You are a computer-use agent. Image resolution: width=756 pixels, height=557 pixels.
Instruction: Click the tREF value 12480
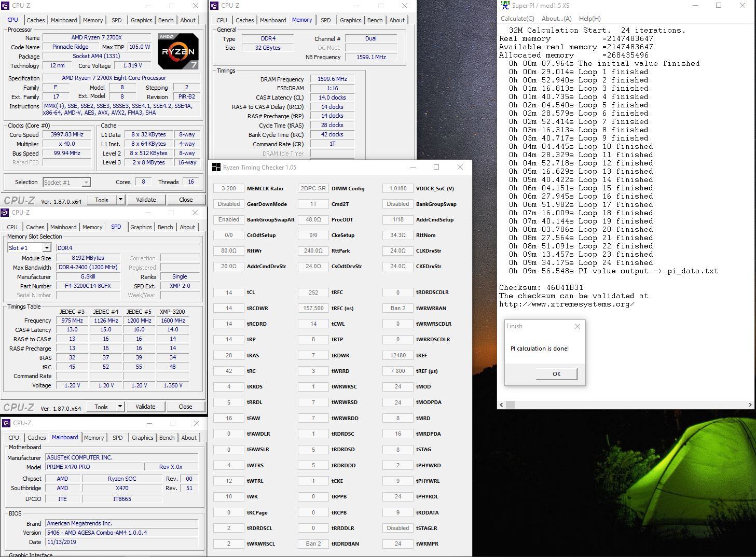coord(398,355)
